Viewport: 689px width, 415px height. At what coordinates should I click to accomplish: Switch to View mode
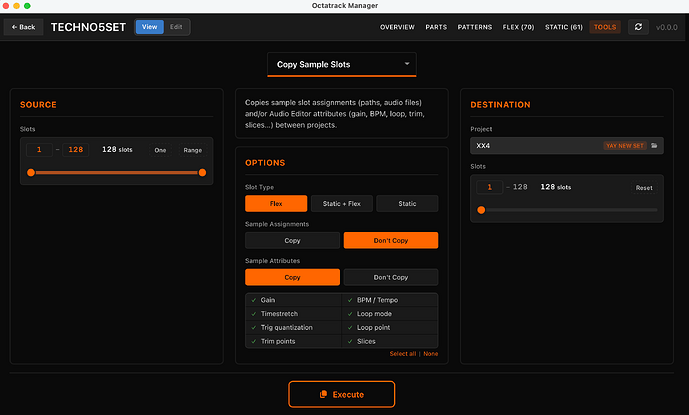149,27
